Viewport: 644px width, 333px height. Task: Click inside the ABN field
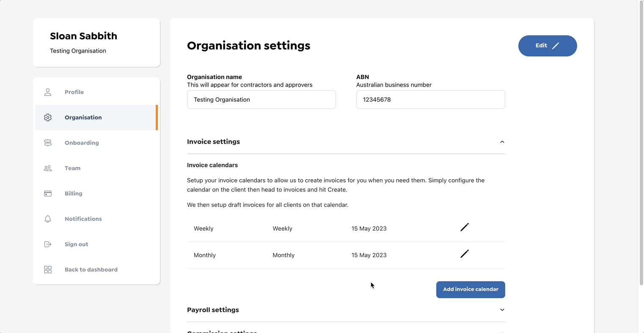pyautogui.click(x=430, y=99)
